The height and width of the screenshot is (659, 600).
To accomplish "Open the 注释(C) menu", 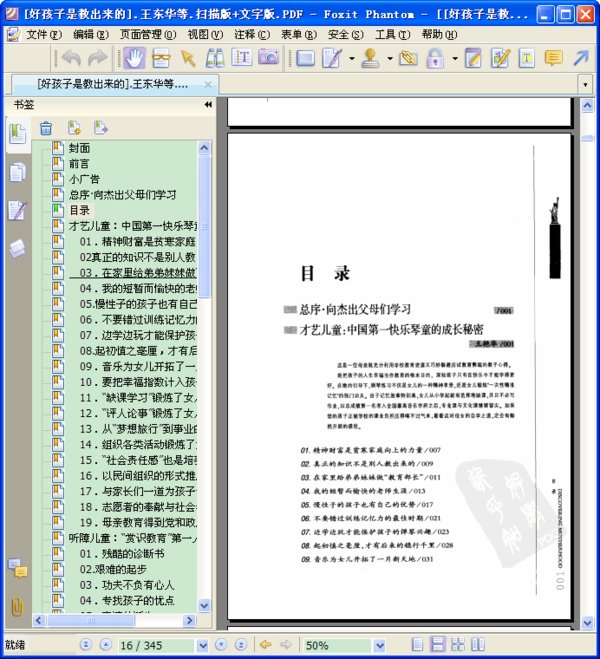I will (x=252, y=34).
